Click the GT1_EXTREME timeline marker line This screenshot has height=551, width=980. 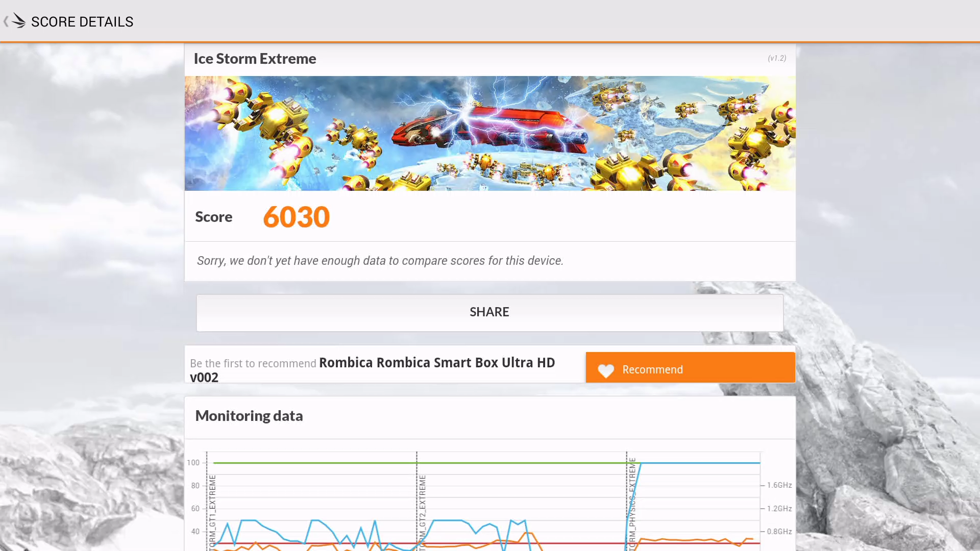pyautogui.click(x=207, y=500)
